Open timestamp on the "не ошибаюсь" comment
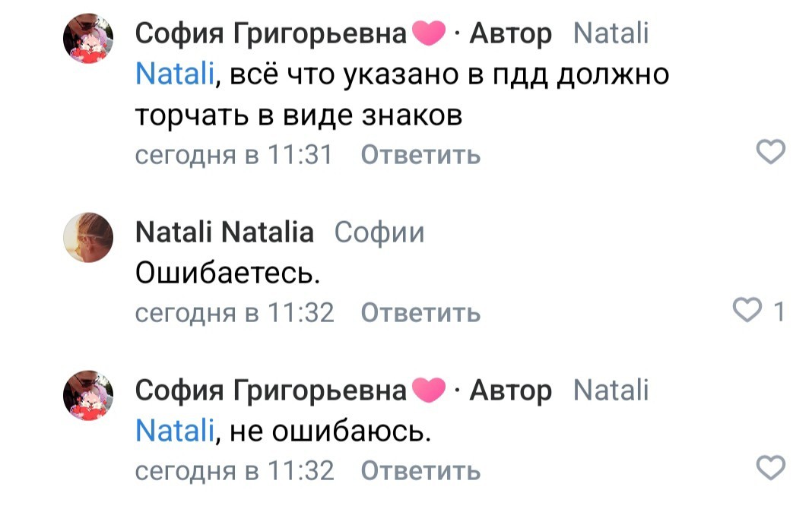Viewport: 812px width, 509px height. tap(234, 470)
